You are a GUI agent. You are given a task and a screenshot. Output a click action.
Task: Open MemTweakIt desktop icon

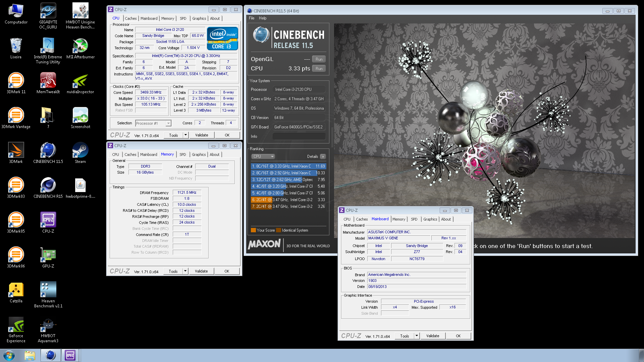pyautogui.click(x=48, y=83)
